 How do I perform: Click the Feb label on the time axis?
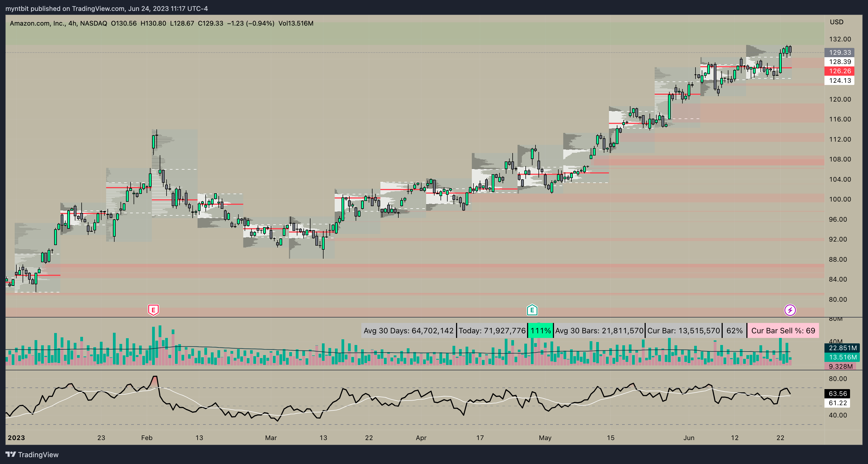pos(147,438)
